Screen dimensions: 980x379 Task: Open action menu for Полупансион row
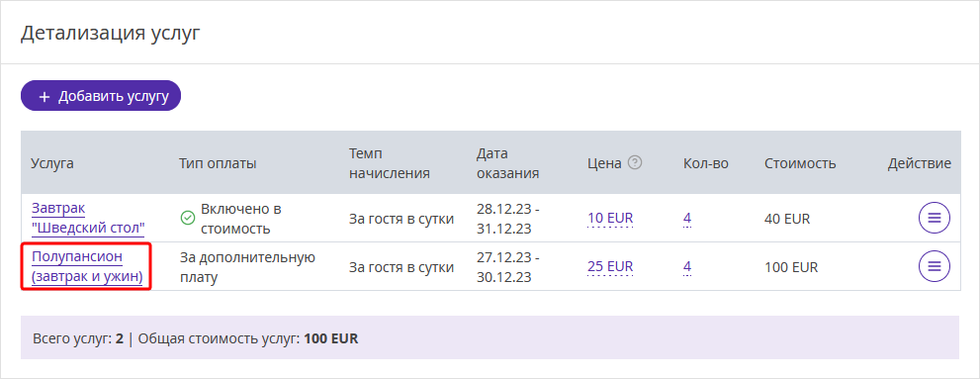click(934, 266)
